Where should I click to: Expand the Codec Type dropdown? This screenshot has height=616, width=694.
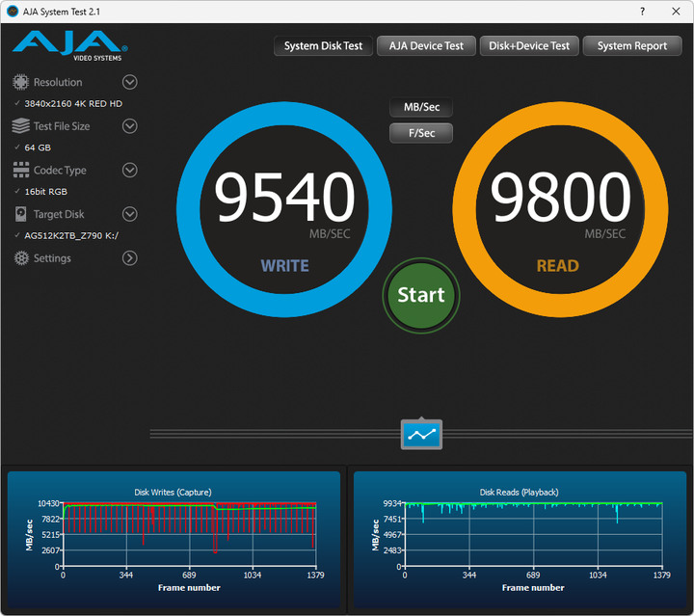(130, 170)
